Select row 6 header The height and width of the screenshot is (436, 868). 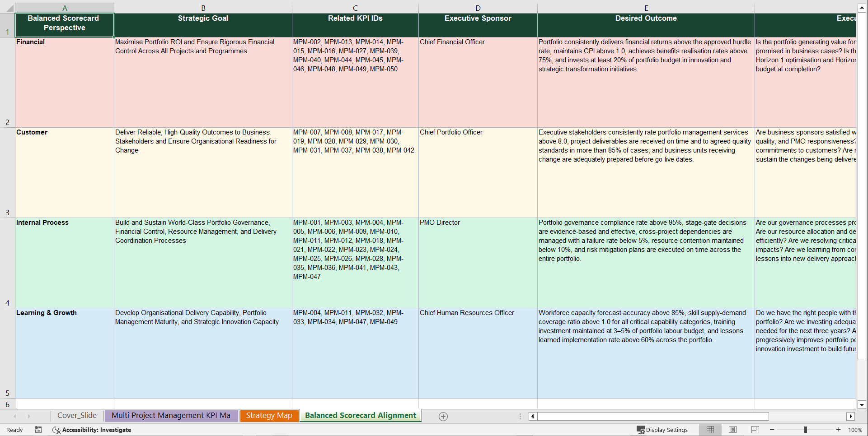point(7,404)
